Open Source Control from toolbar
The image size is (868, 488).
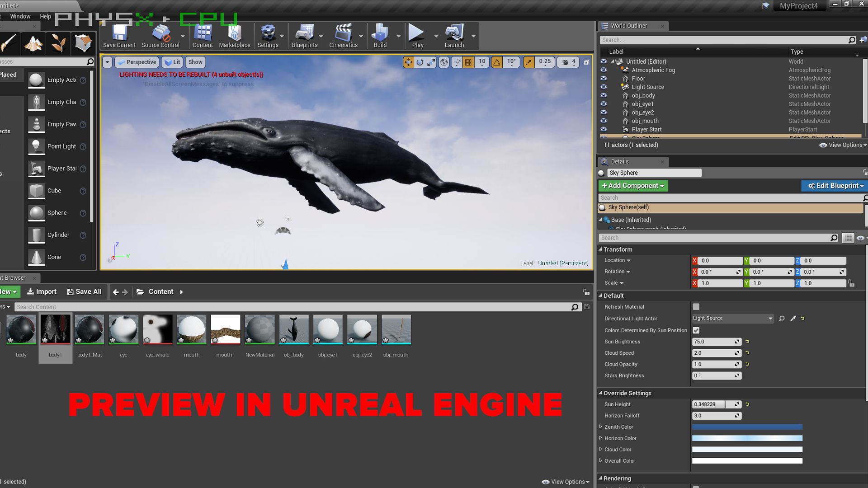click(160, 36)
